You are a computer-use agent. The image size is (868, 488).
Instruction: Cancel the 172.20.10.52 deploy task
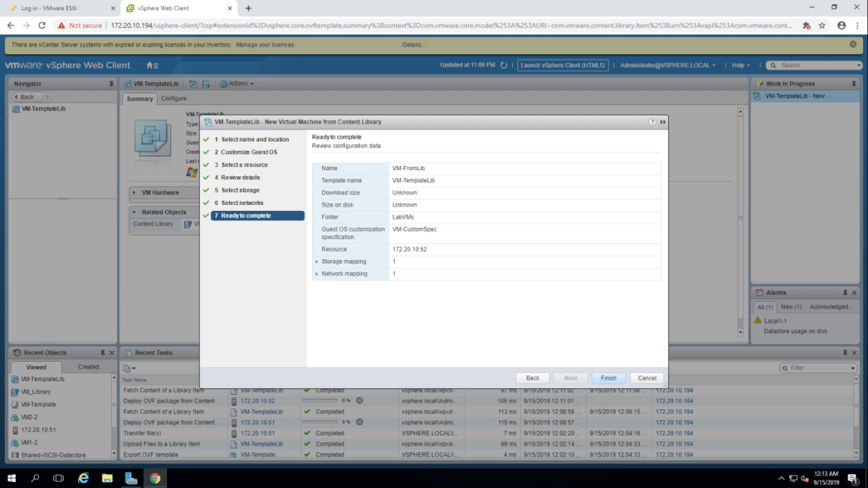[359, 400]
